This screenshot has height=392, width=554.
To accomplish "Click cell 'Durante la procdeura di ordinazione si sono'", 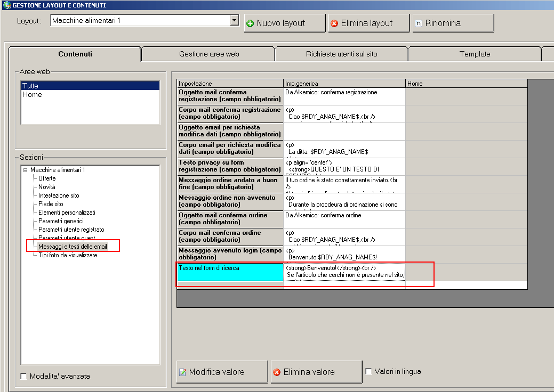I will click(x=344, y=201).
